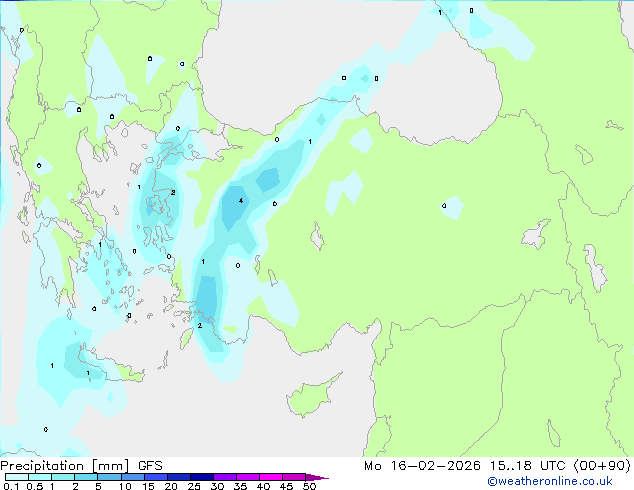Viewport: 634px width, 490px height.
Task: Click the 20–25 mm legend color swatch
Action: [x=178, y=477]
